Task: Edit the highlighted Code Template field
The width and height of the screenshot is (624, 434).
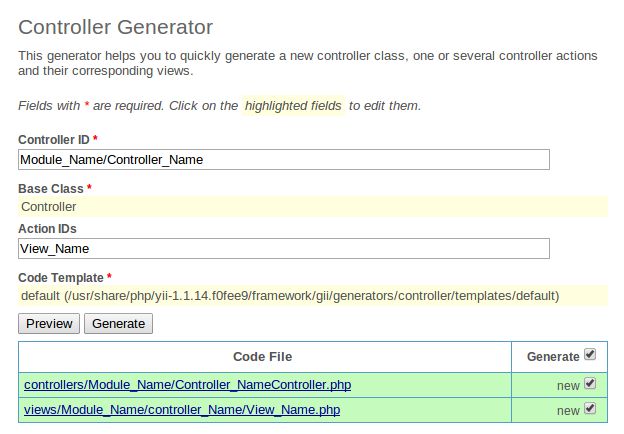Action: tap(313, 296)
